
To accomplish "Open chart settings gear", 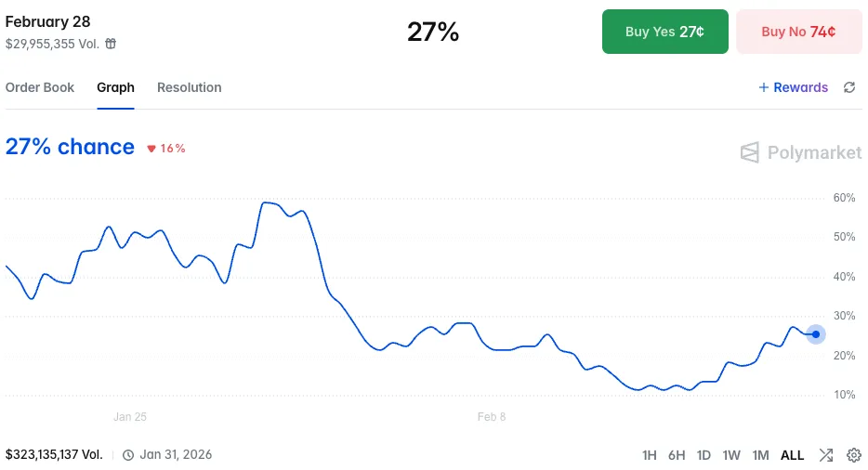I will tap(854, 455).
